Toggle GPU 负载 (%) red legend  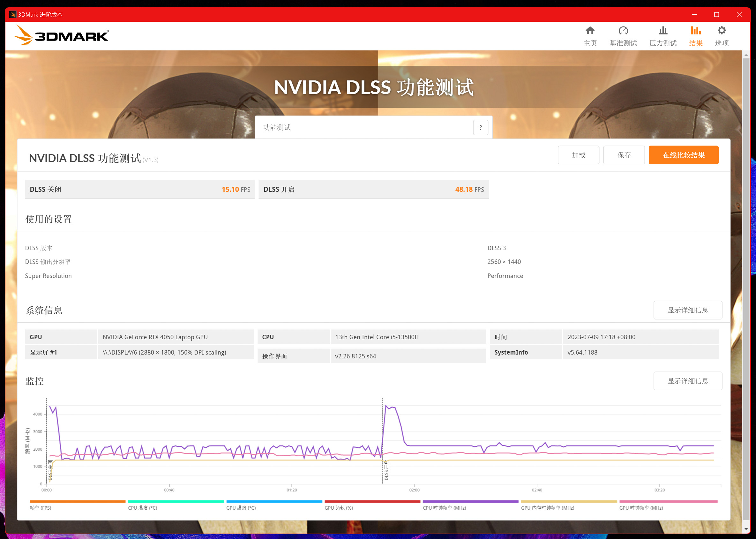pyautogui.click(x=372, y=502)
